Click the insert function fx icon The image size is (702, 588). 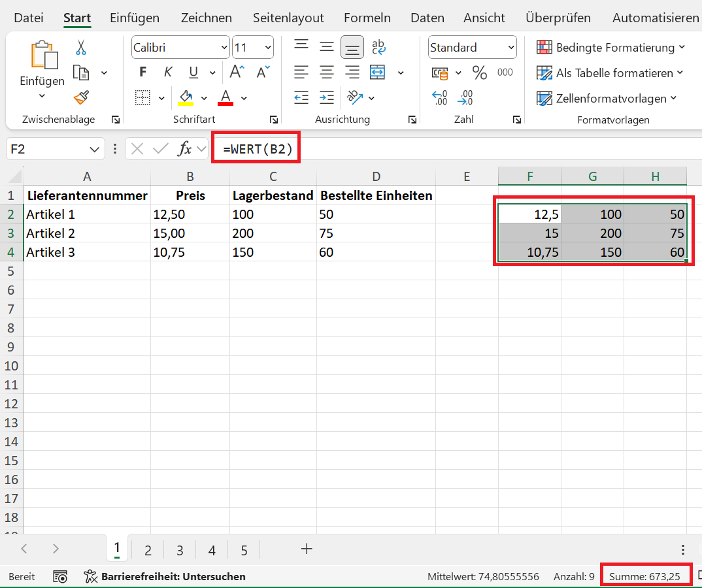[x=184, y=148]
